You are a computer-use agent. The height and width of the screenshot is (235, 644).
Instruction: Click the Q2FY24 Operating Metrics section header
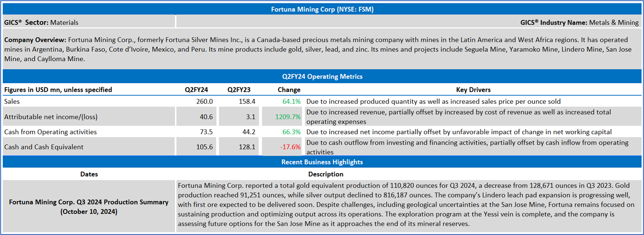(x=322, y=76)
